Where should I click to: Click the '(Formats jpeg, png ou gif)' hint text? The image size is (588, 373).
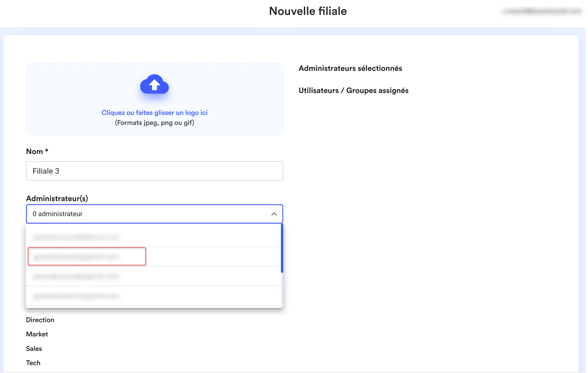(155, 123)
